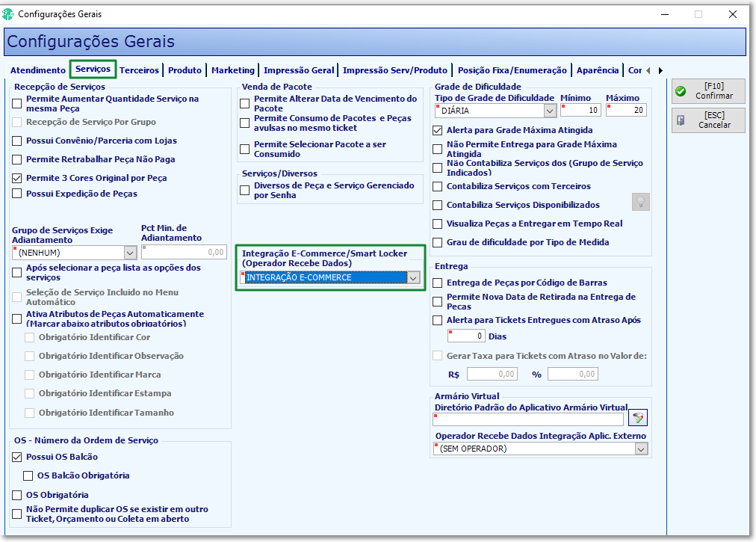Image resolution: width=756 pixels, height=542 pixels.
Task: Confirm settings with the F10 Confirmar button
Action: (708, 90)
